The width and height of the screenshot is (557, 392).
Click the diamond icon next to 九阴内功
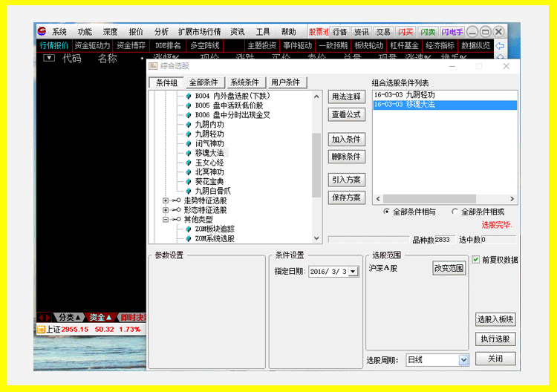[x=189, y=125]
